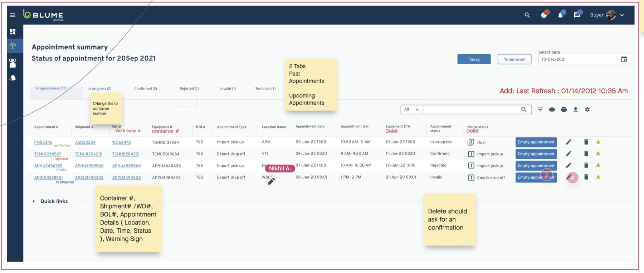
Task: Open shipment link ASD23234
Action: pos(85,142)
